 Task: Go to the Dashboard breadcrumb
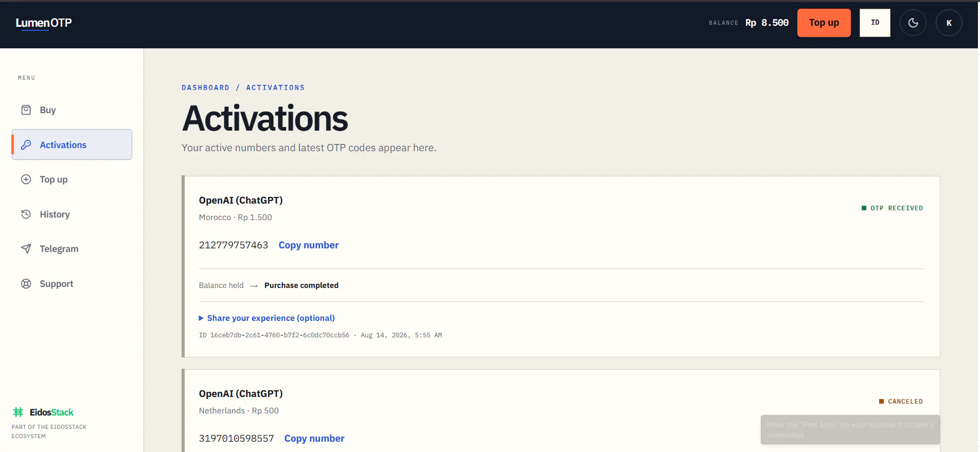click(205, 87)
